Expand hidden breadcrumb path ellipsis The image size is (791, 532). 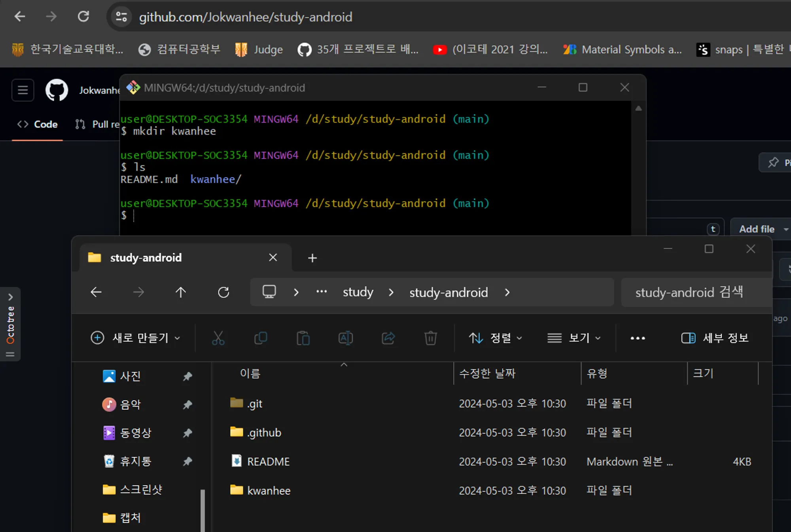[322, 292]
